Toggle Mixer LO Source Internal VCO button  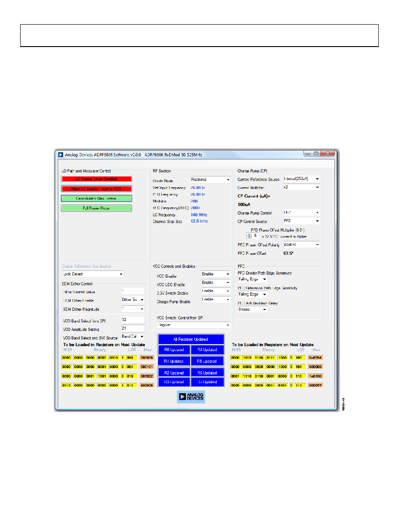(x=96, y=189)
